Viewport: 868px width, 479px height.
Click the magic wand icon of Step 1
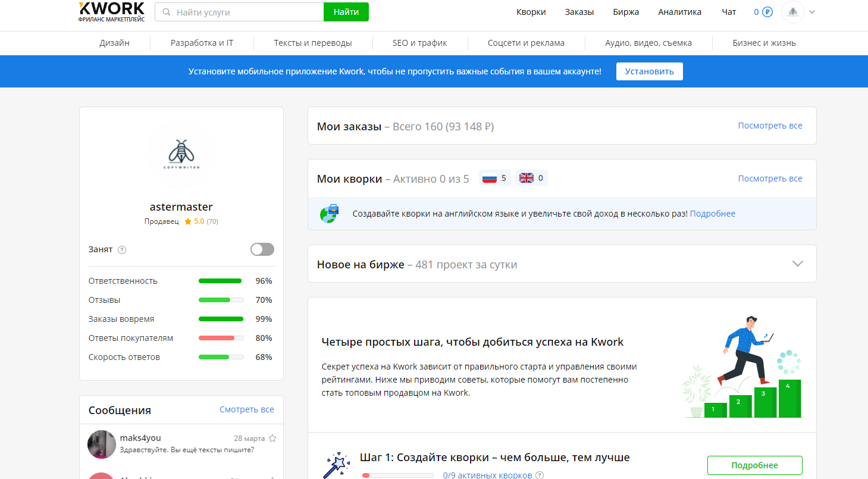pyautogui.click(x=336, y=465)
